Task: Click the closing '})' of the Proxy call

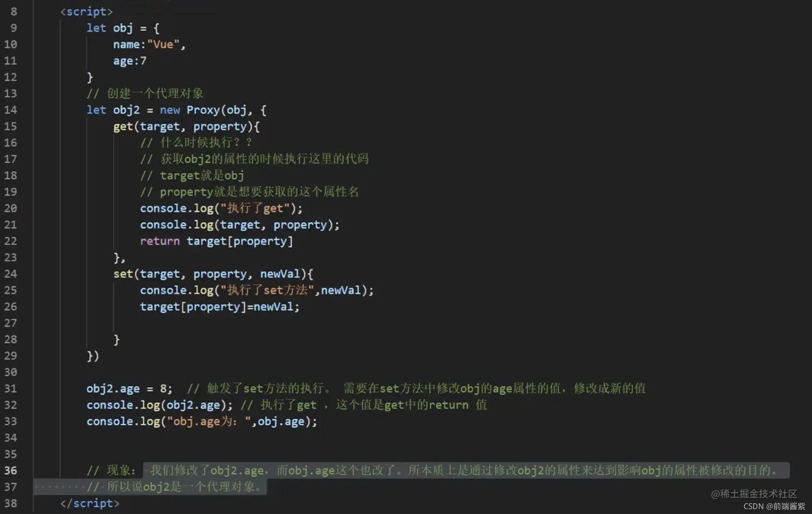Action: point(93,356)
